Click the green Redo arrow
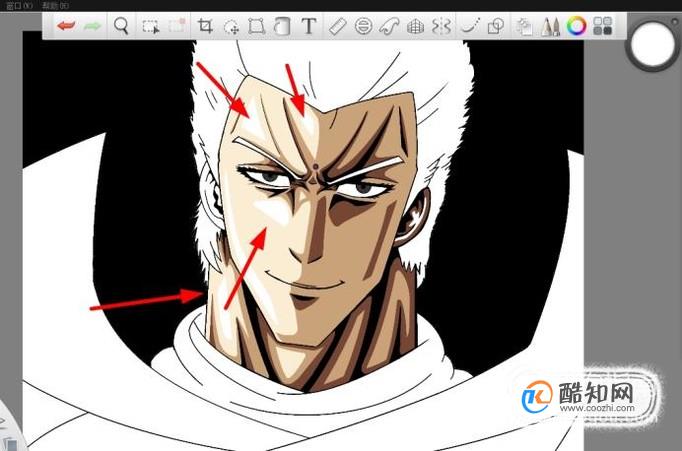682x451 pixels. [92, 26]
